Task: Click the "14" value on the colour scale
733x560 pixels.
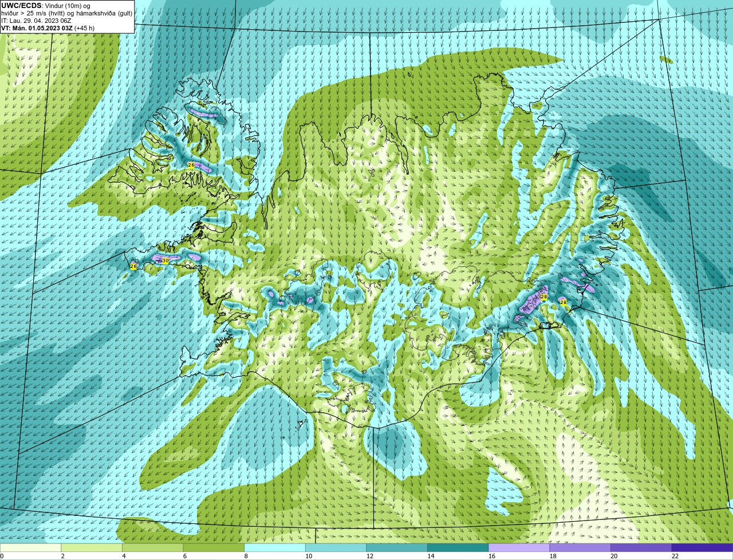Action: 431,556
